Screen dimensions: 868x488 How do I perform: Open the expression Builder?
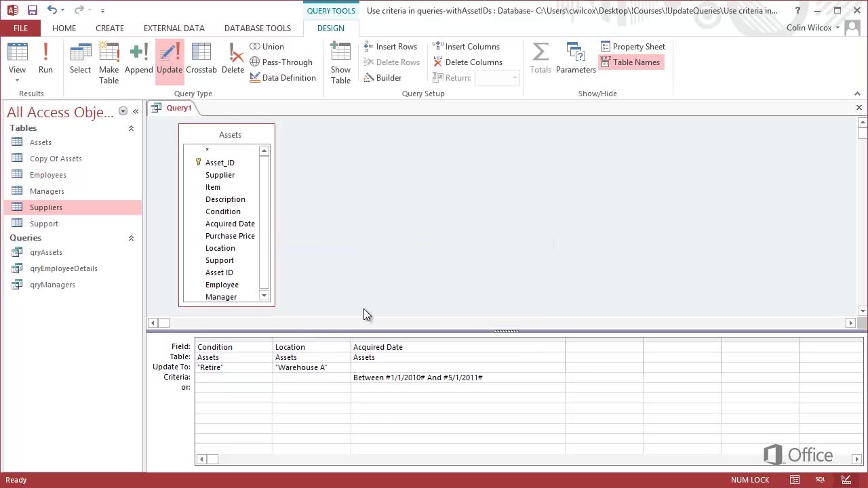[x=382, y=78]
